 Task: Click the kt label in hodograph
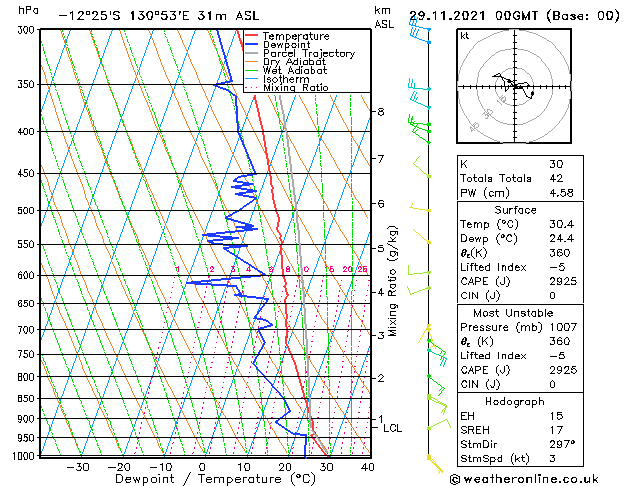[x=465, y=36]
